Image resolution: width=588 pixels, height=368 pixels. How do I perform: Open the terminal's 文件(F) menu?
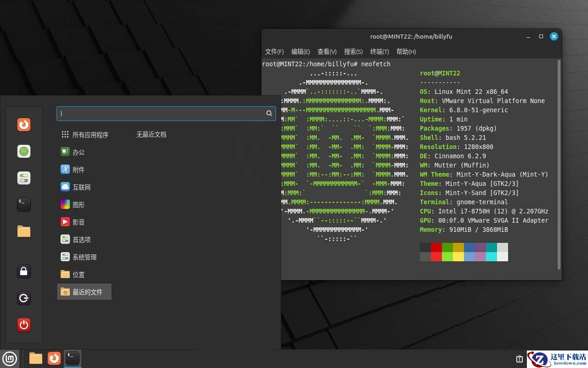[x=274, y=52]
